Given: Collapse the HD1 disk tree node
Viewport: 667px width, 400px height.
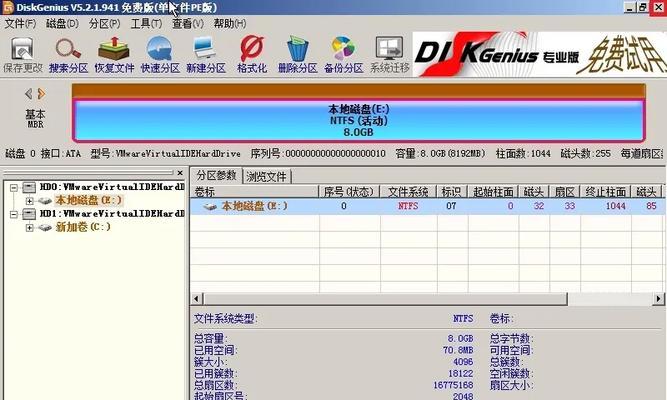Looking at the screenshot, I should [14, 214].
